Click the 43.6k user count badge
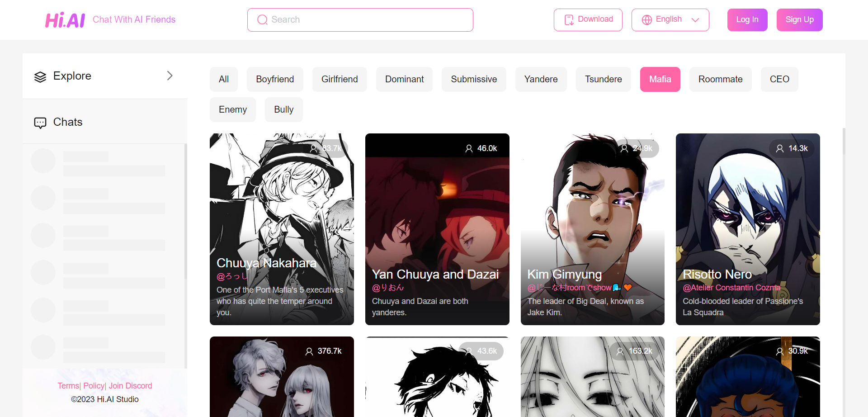 (481, 351)
